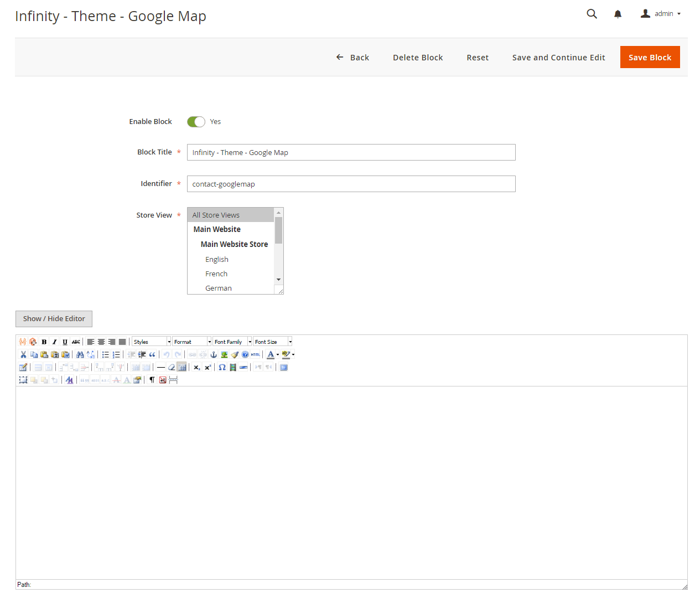This screenshot has height=593, width=700.
Task: Open the Edit CSS Style icon
Action: pyautogui.click(x=137, y=380)
